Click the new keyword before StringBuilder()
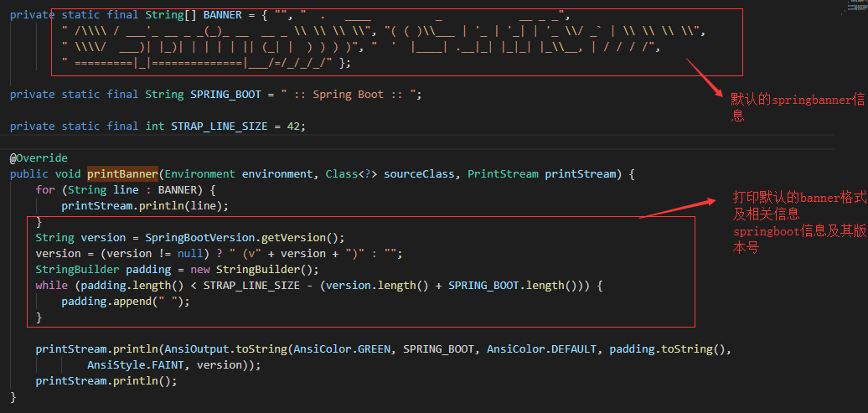This screenshot has height=413, width=868. tap(200, 270)
